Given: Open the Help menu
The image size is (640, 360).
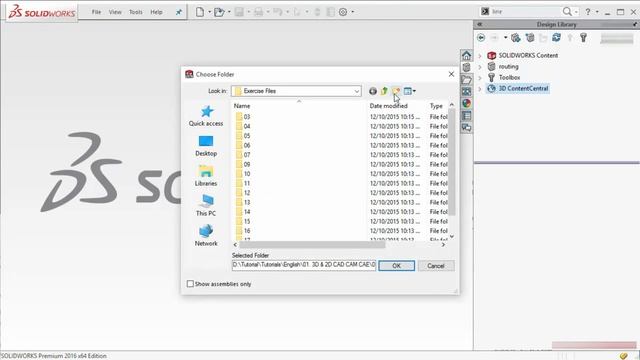Looking at the screenshot, I should click(x=156, y=12).
